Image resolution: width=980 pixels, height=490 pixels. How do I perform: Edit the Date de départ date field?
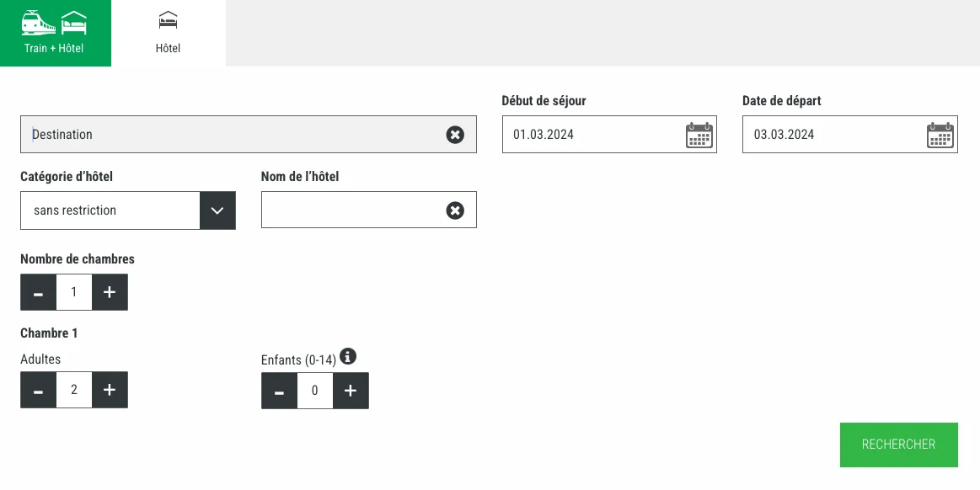[x=830, y=135]
